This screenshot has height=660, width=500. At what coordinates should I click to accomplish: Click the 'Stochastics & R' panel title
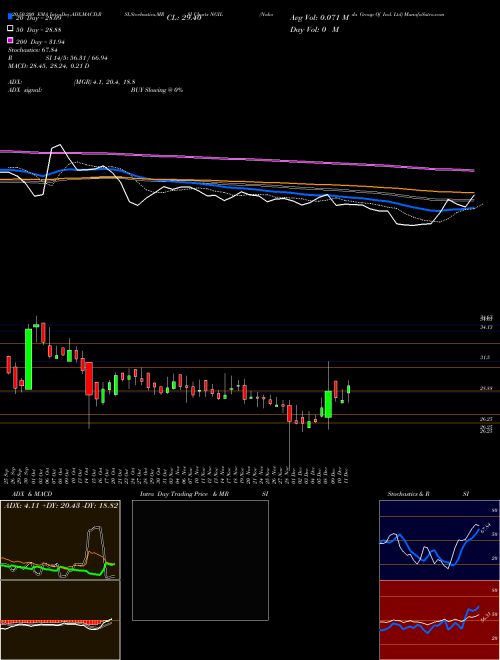click(409, 494)
